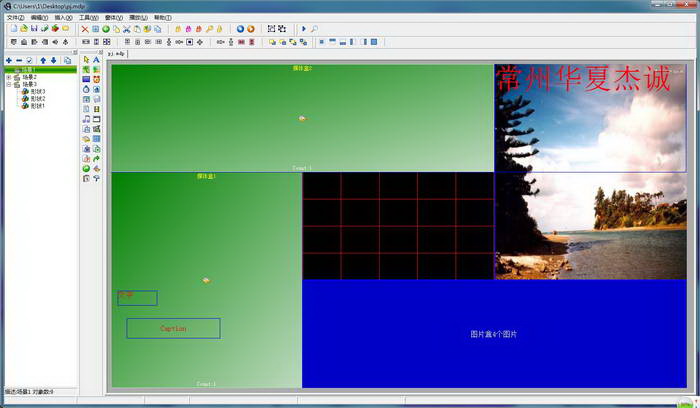Open the 帮助 menu

(x=162, y=18)
